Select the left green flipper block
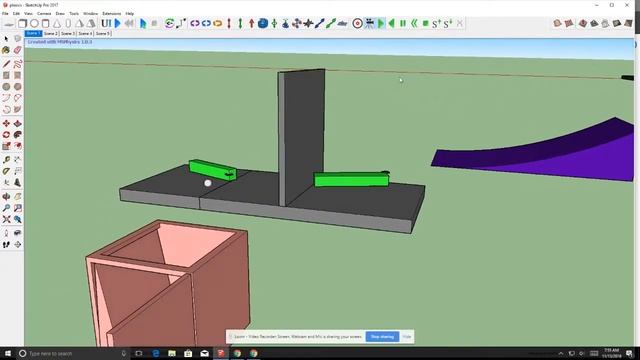 click(x=213, y=170)
